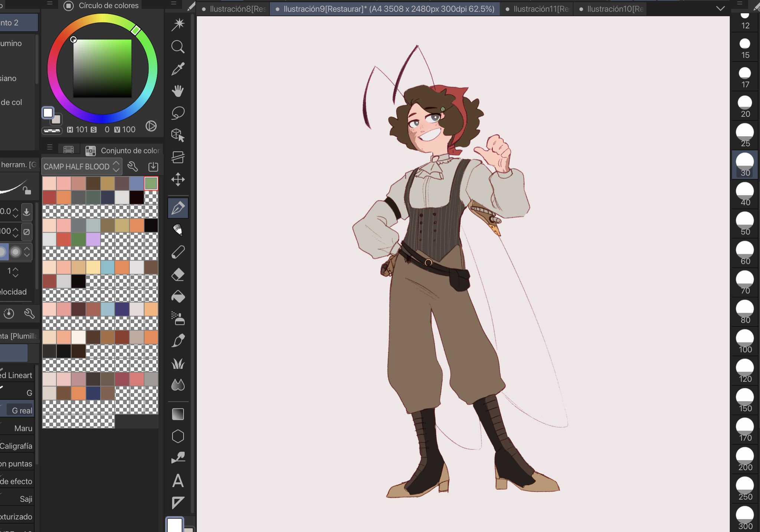Select the Text 'A' tool
The height and width of the screenshot is (532, 760).
[178, 481]
